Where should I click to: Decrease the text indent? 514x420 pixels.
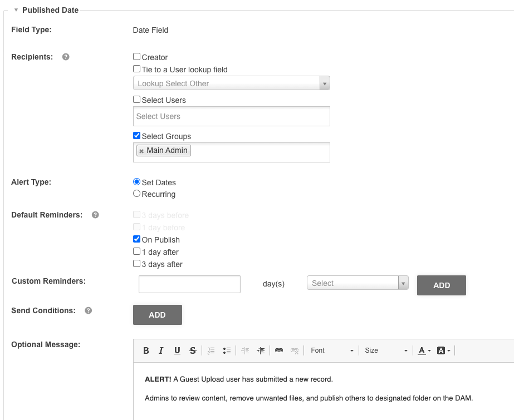(244, 350)
